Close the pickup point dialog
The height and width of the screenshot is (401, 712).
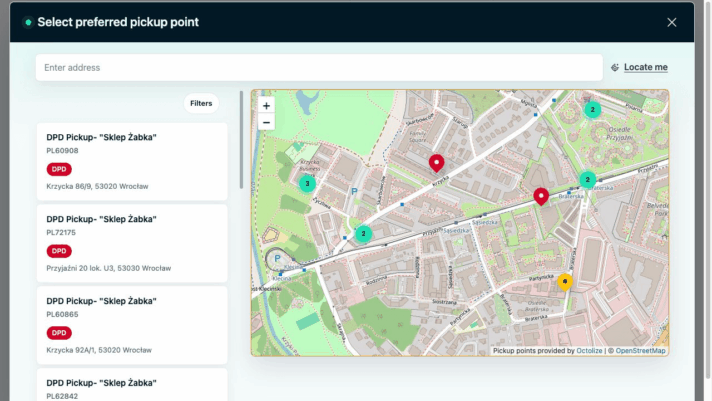pos(672,22)
